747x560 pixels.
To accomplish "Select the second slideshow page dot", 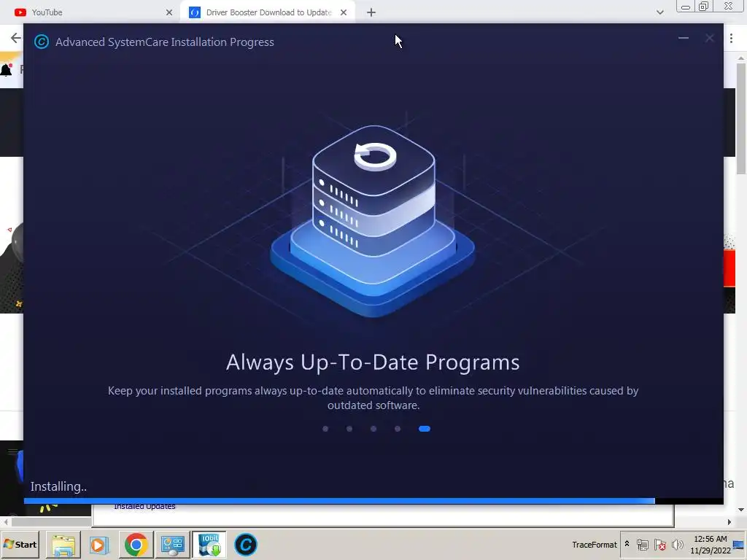I will click(x=349, y=429).
